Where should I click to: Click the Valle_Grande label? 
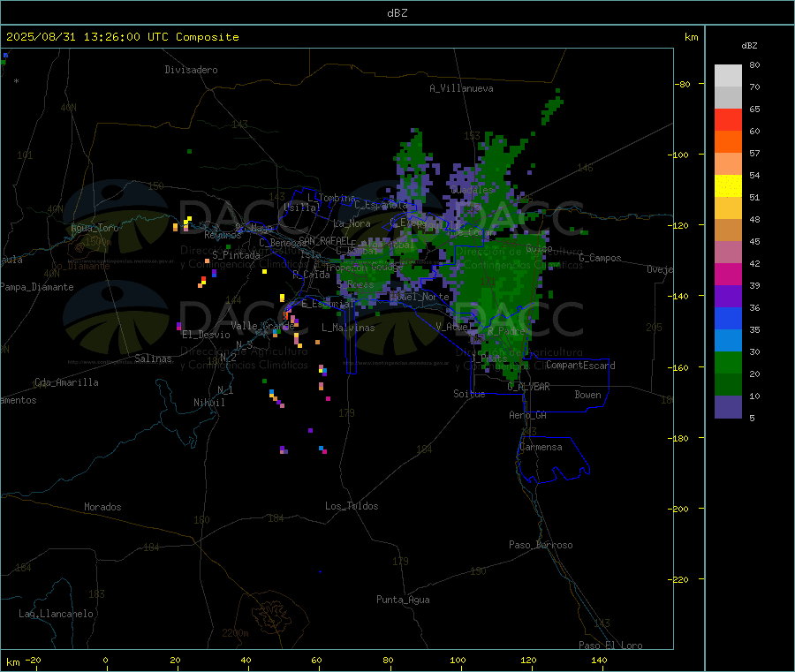coord(262,325)
